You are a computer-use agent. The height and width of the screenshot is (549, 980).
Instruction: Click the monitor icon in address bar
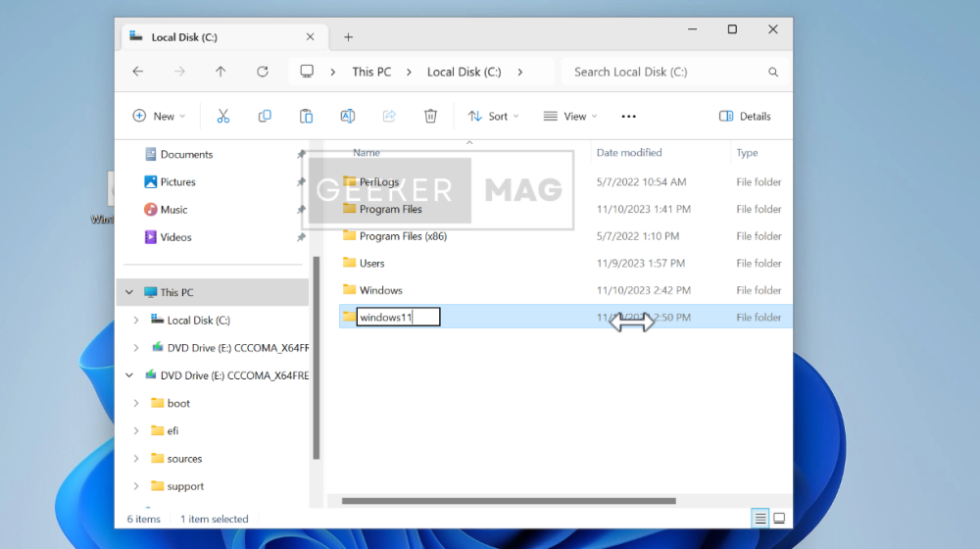coord(306,72)
